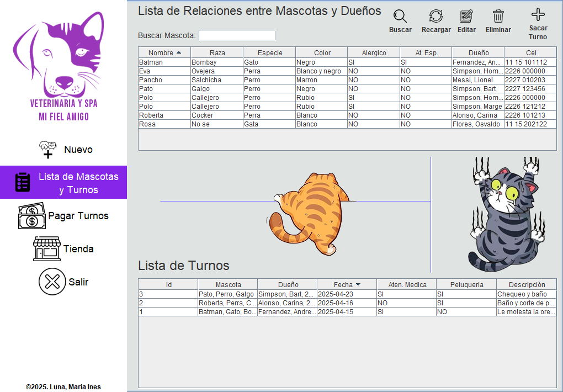The image size is (563, 392).
Task: Click the Editar pencil icon
Action: [x=466, y=17]
